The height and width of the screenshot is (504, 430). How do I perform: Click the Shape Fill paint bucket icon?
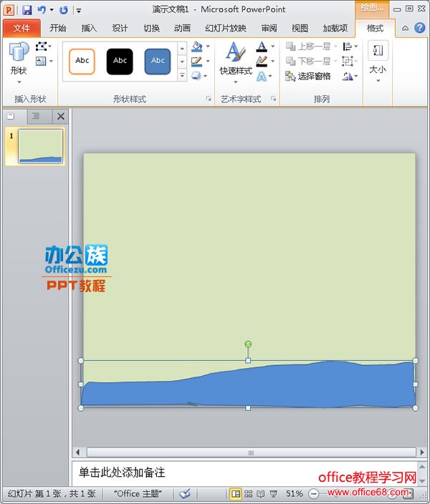[x=197, y=47]
